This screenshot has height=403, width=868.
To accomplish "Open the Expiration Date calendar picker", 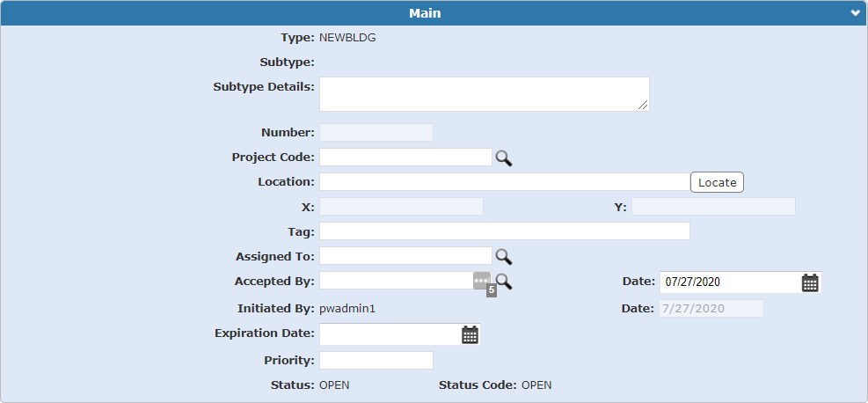I will point(470,334).
